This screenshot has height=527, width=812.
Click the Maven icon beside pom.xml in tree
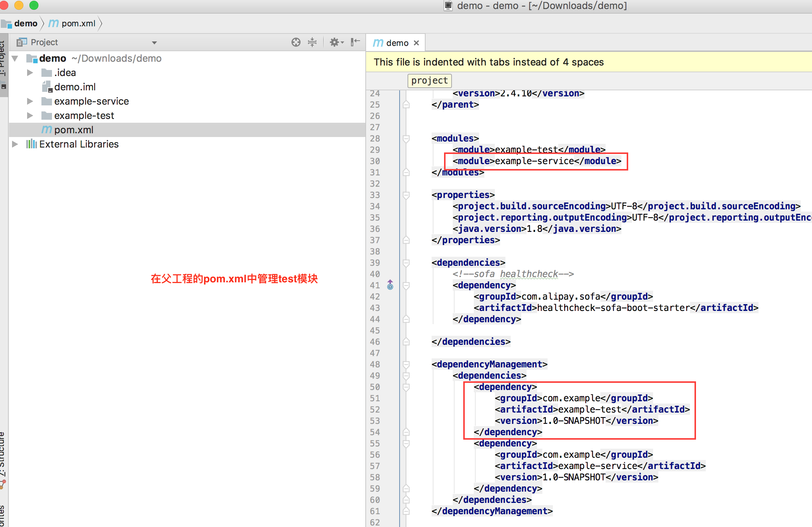click(x=46, y=130)
